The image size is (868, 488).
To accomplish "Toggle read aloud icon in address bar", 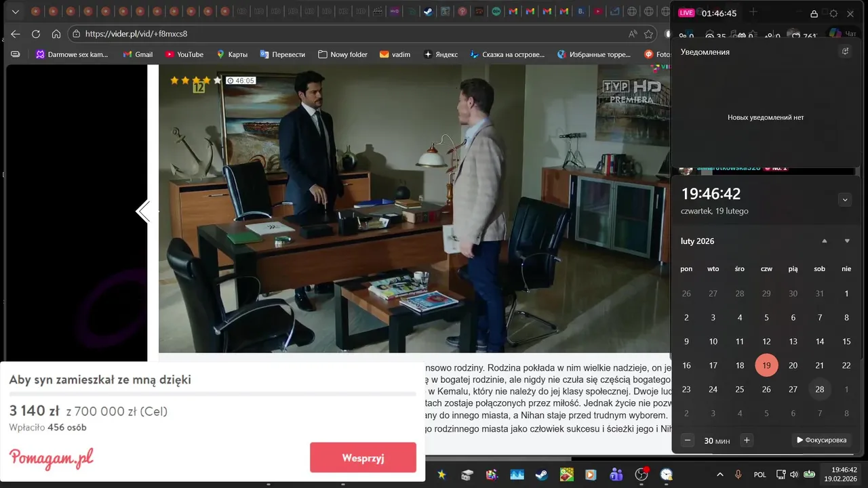I will (x=632, y=34).
